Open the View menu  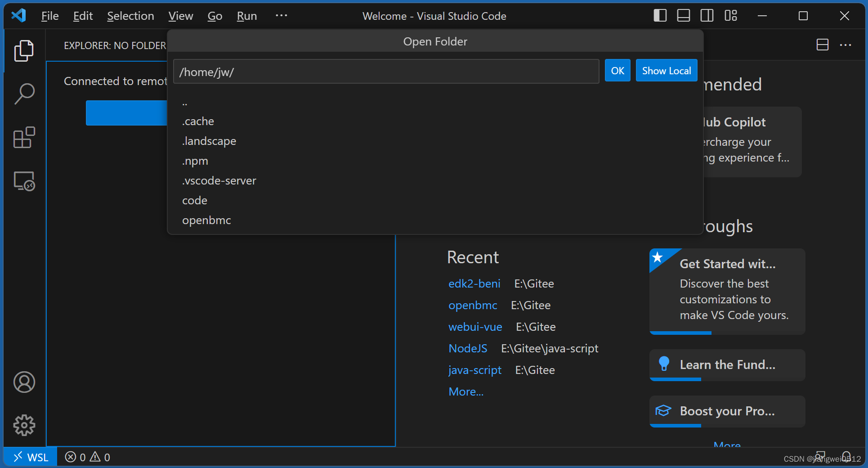click(x=181, y=16)
